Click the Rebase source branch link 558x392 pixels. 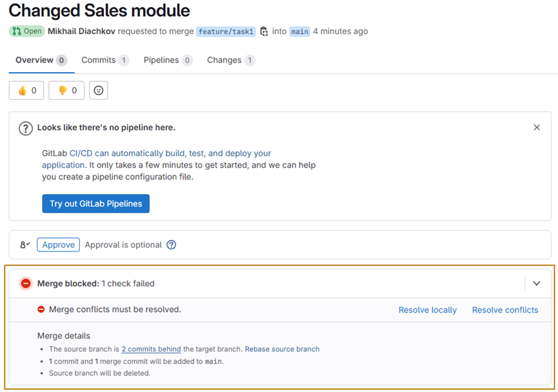(x=282, y=349)
